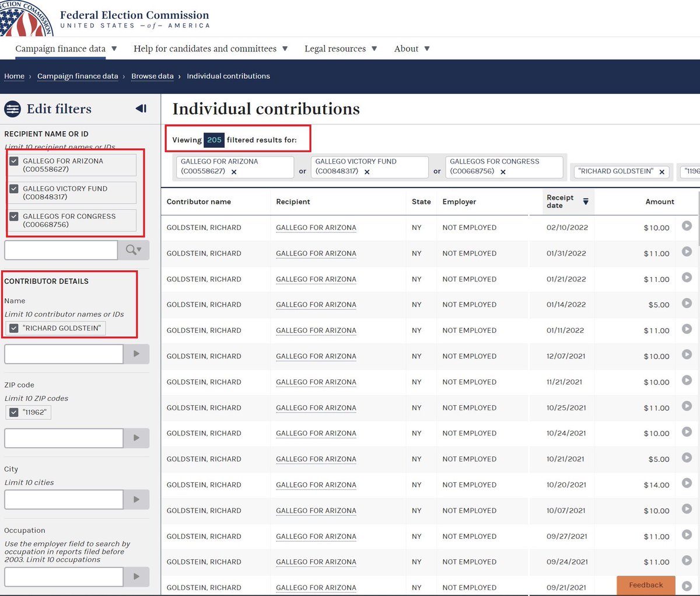
Task: Click the Employer column header
Action: [x=459, y=201]
